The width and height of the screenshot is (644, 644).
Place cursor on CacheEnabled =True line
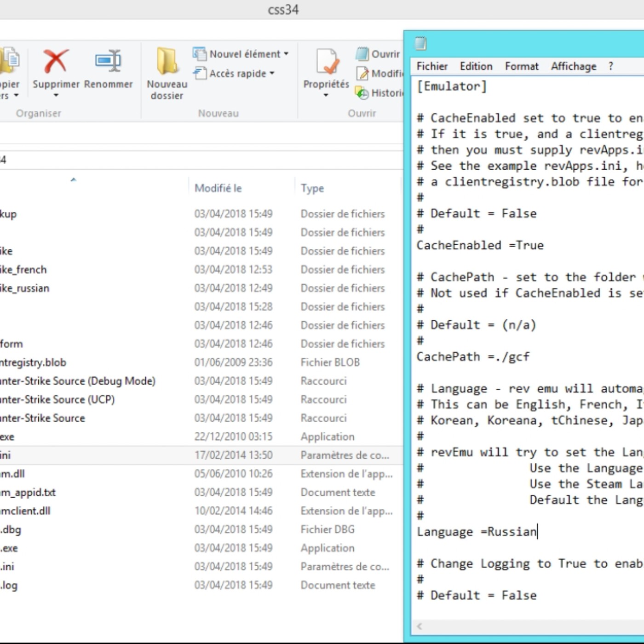pos(480,245)
